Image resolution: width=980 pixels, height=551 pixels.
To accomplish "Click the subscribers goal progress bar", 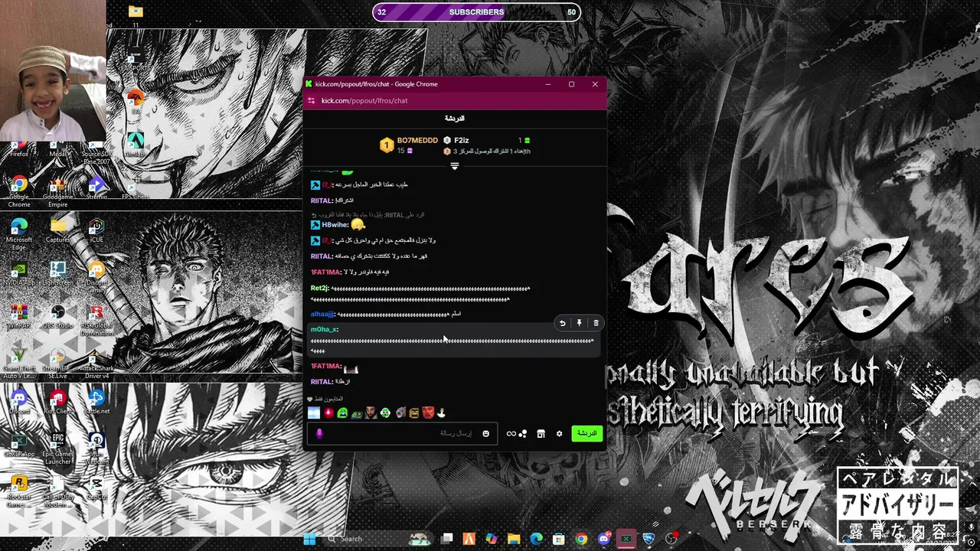I will 476,12.
